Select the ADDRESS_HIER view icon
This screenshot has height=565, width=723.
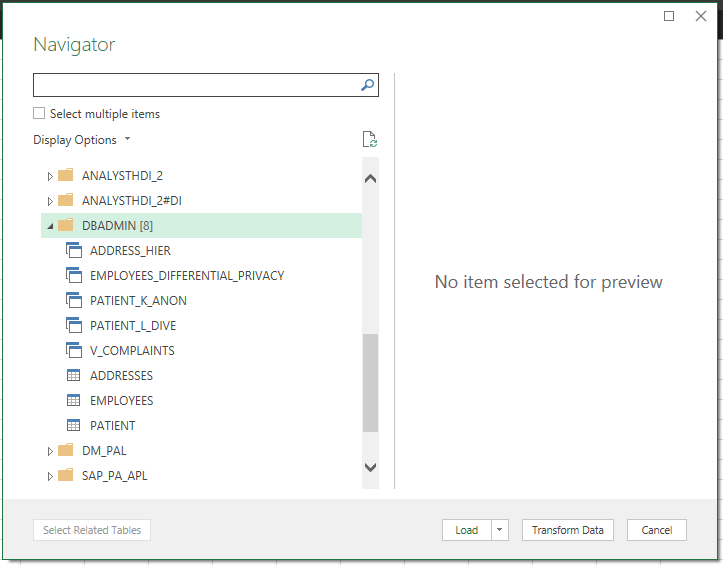[x=74, y=250]
